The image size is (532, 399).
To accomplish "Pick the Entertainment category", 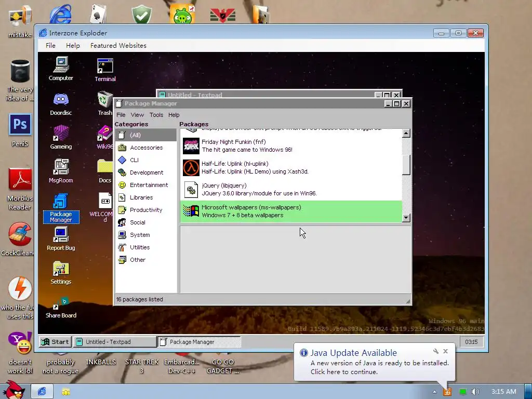I will point(146,185).
